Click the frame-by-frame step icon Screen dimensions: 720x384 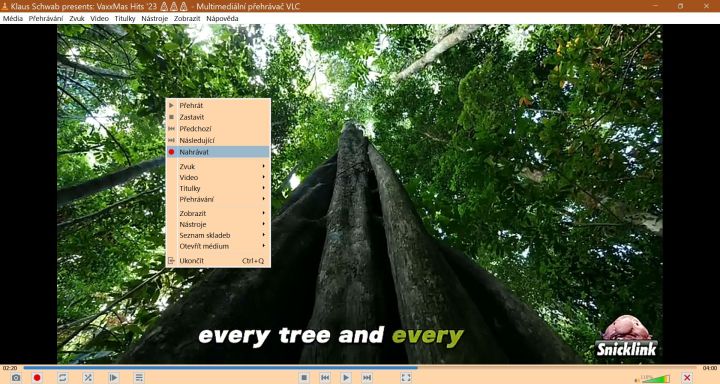coord(113,378)
